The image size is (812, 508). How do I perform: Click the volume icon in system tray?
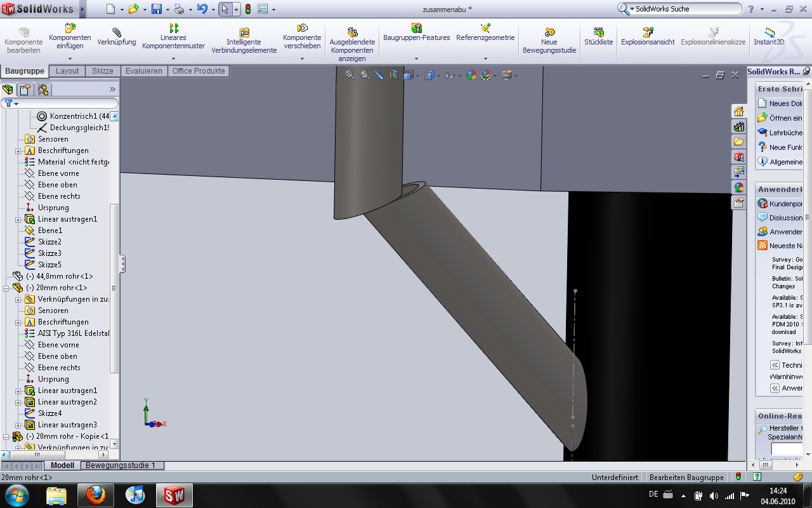(x=714, y=495)
